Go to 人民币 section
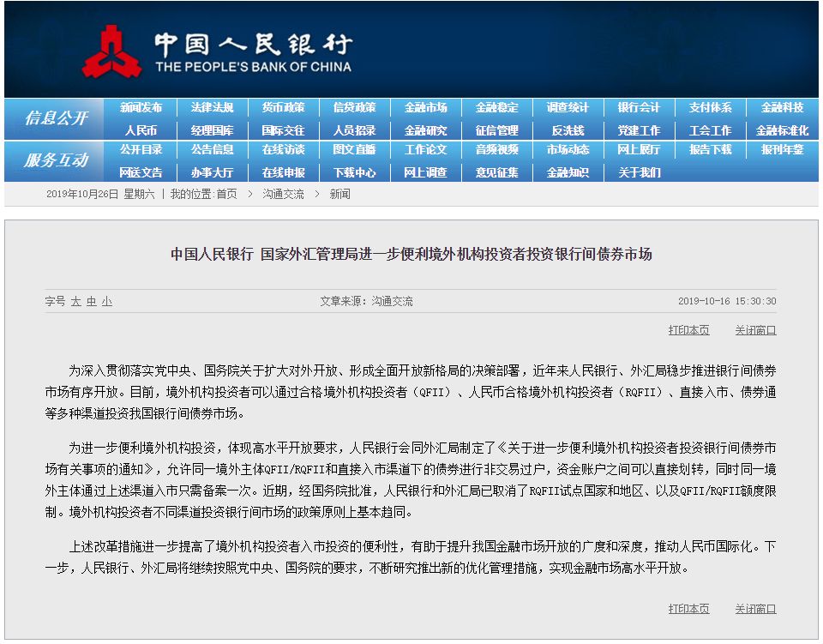 [141, 130]
